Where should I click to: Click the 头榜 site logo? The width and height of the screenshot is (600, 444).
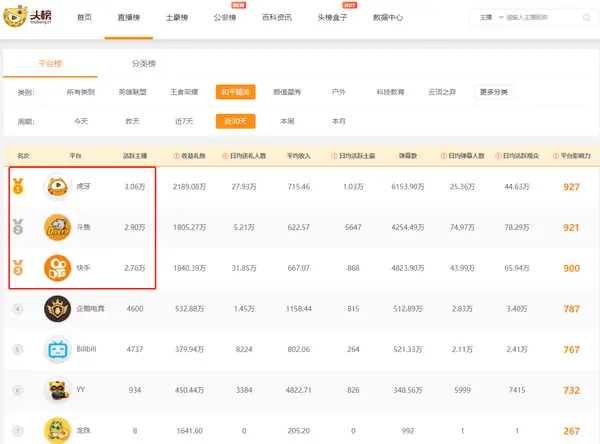click(27, 16)
